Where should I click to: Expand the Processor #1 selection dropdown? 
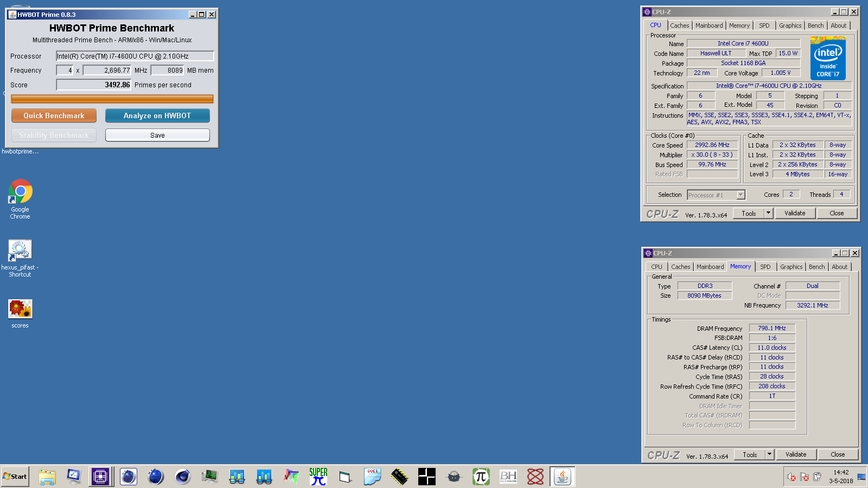pos(741,195)
